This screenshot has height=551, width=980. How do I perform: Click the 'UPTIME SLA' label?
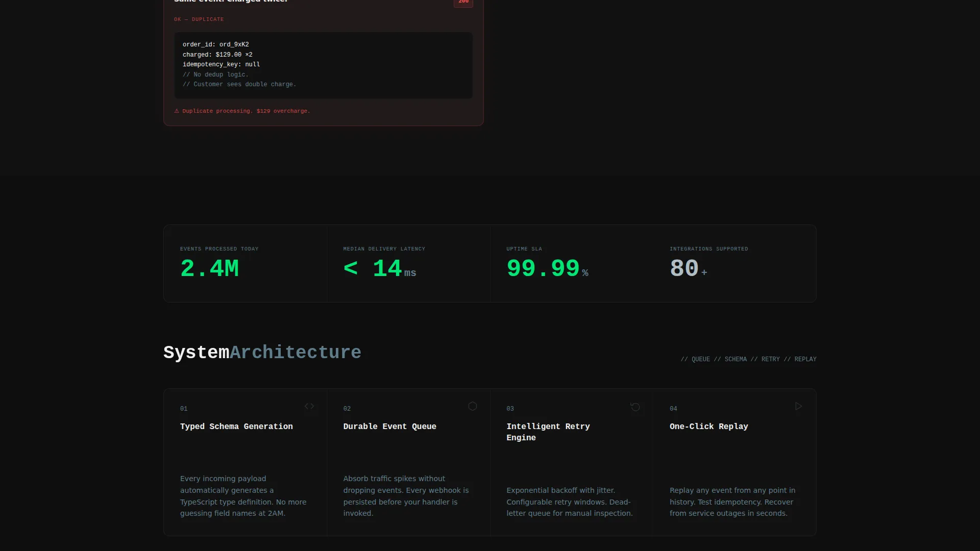click(524, 249)
